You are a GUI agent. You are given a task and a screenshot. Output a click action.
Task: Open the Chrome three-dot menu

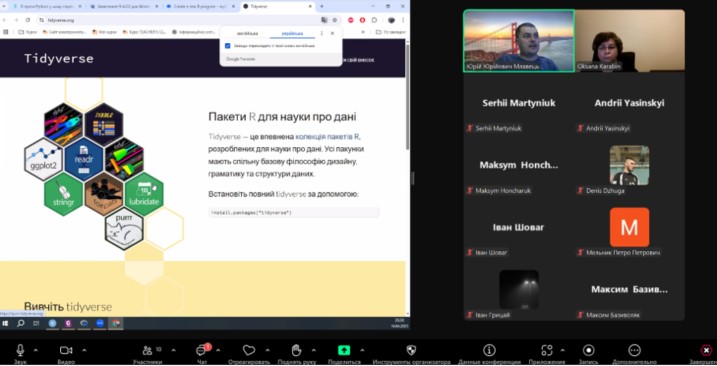(x=403, y=20)
